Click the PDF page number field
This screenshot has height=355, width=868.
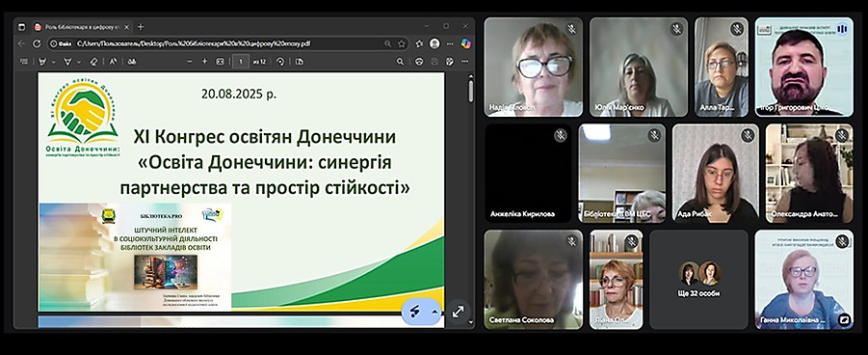[240, 62]
